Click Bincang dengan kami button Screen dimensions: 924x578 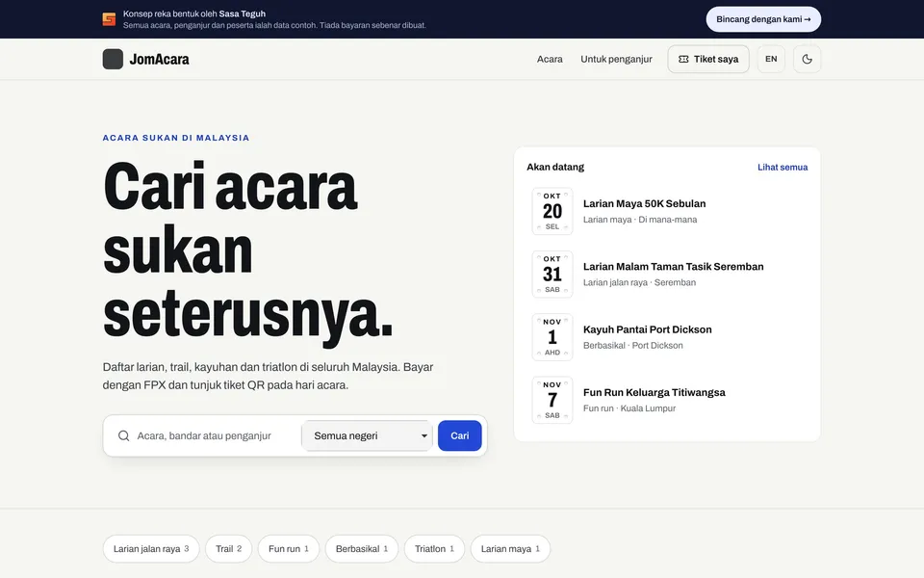click(x=763, y=19)
